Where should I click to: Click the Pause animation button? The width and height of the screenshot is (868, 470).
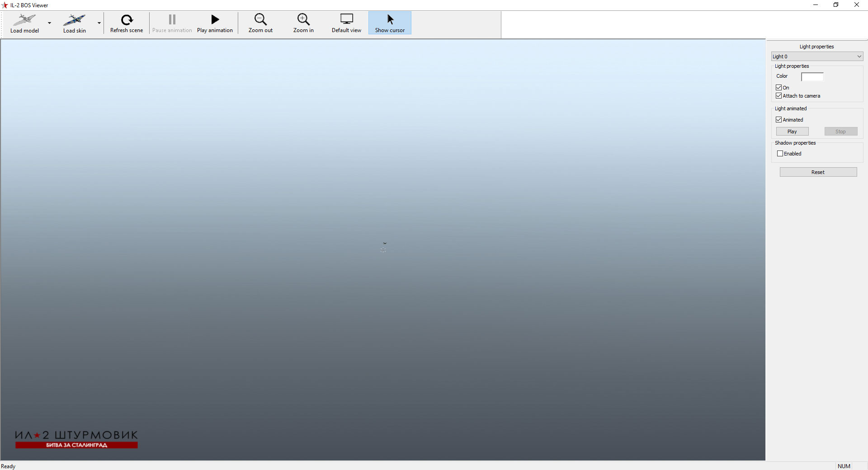(x=172, y=23)
